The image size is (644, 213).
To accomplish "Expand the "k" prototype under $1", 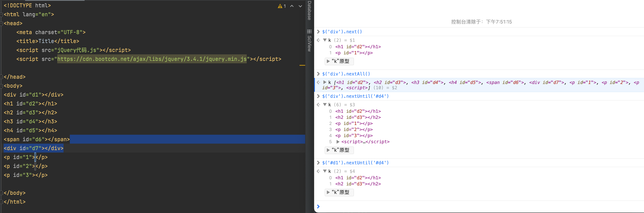I will (x=328, y=61).
